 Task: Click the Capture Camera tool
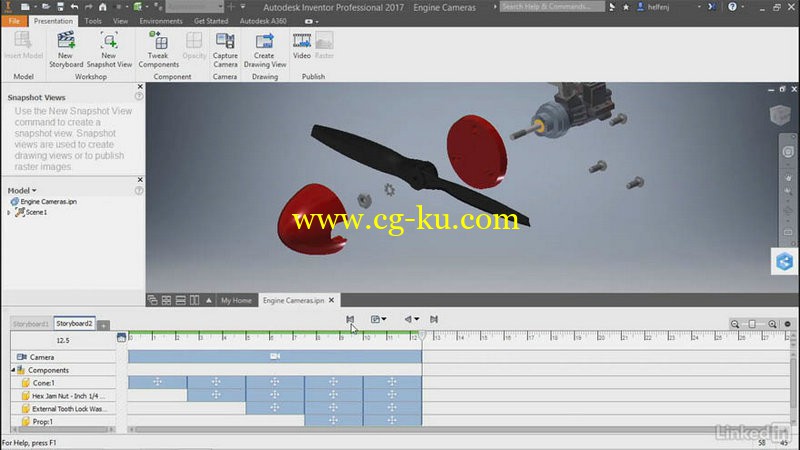225,49
